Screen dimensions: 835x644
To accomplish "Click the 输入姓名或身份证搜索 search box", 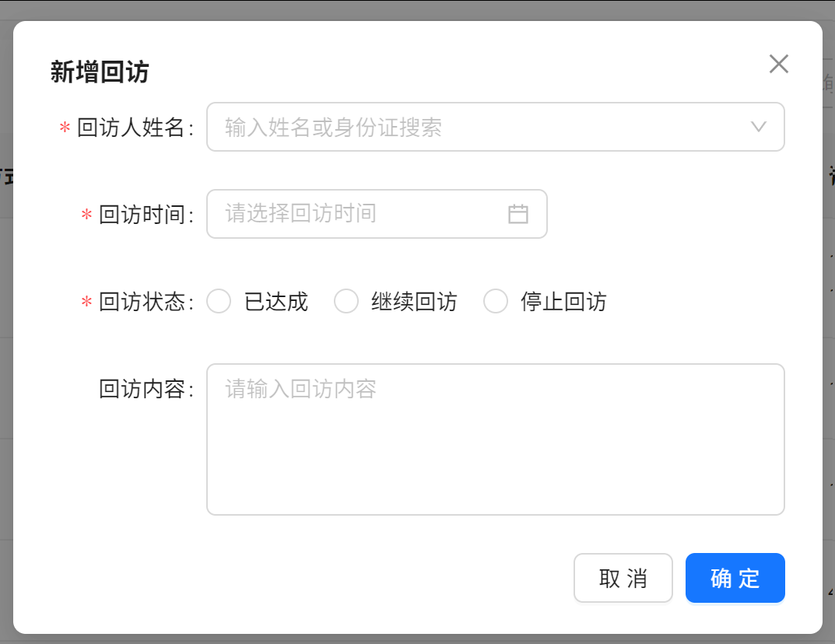I will [467, 127].
